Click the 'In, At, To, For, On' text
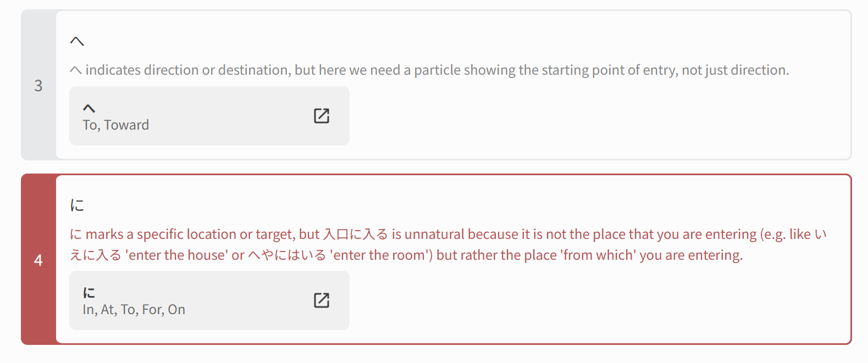This screenshot has width=868, height=363. tap(134, 310)
